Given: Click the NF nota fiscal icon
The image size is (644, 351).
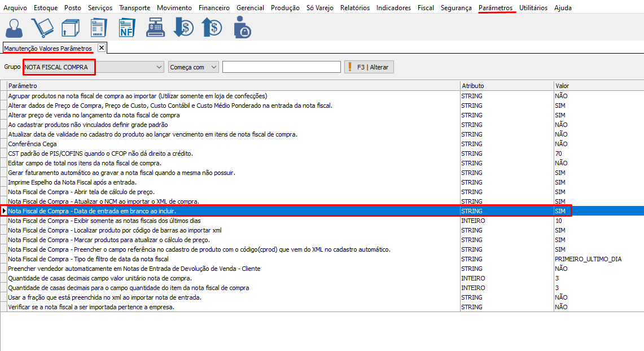Looking at the screenshot, I should coord(126,27).
